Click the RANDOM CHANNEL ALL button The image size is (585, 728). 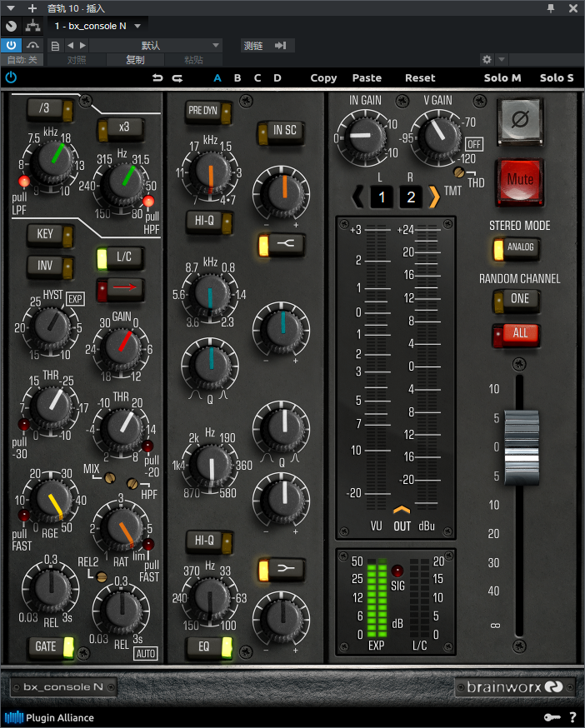516,334
